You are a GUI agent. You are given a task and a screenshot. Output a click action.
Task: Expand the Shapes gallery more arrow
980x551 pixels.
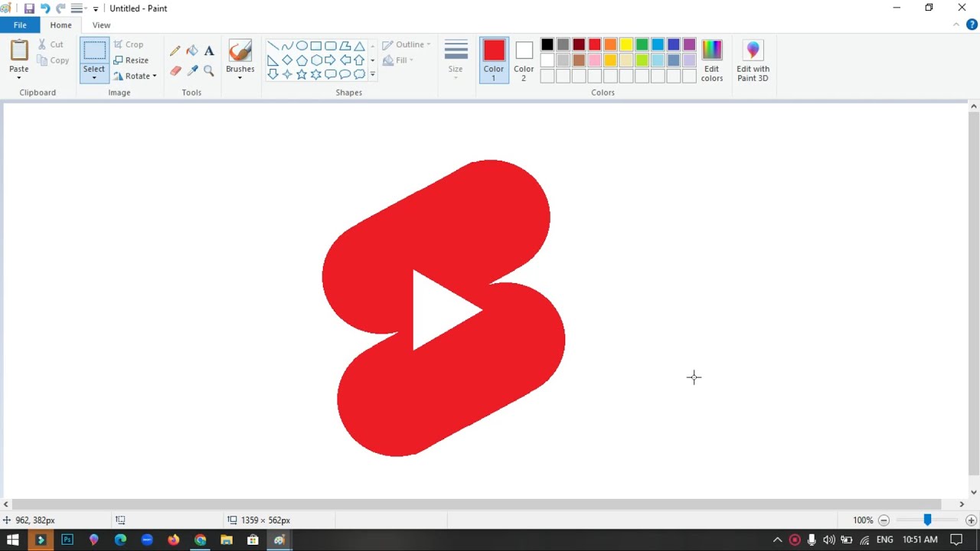(373, 74)
